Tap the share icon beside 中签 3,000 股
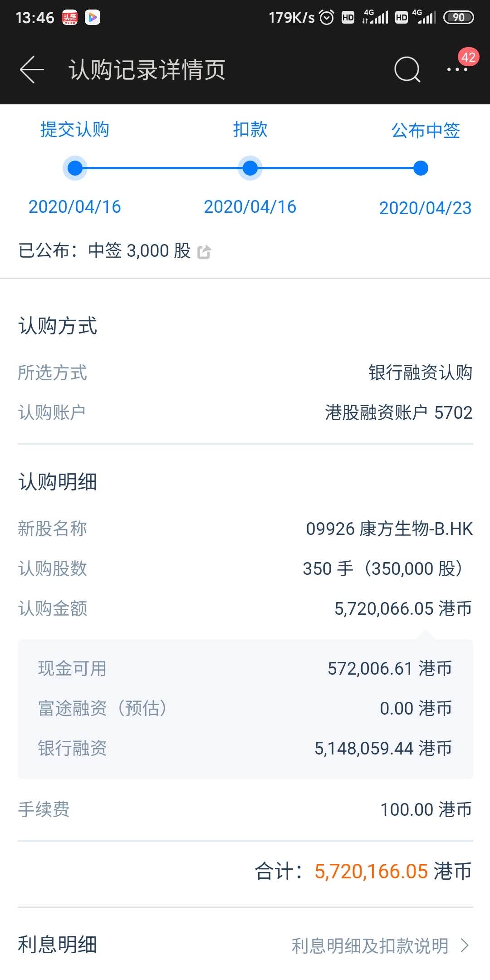The image size is (490, 980). click(204, 251)
